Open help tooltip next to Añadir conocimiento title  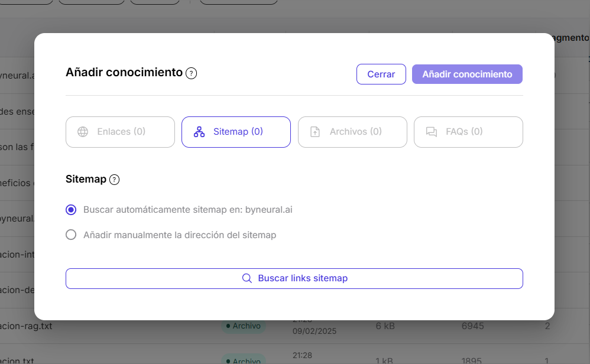click(191, 73)
